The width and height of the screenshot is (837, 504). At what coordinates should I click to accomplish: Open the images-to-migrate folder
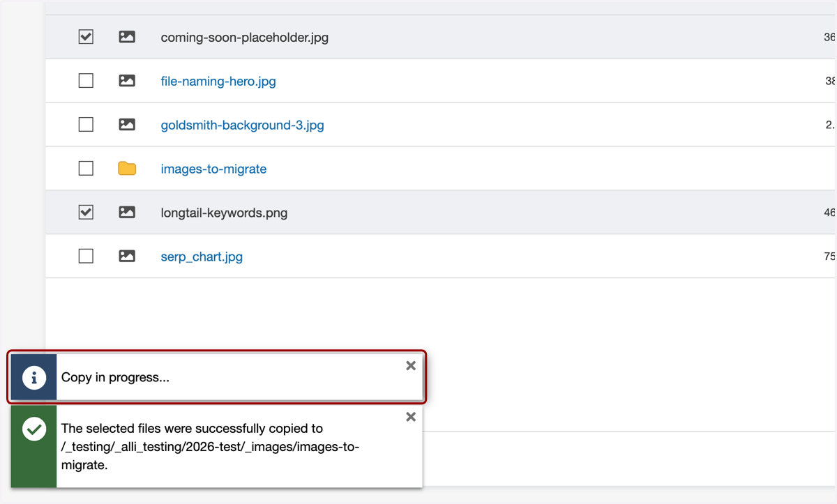point(213,169)
